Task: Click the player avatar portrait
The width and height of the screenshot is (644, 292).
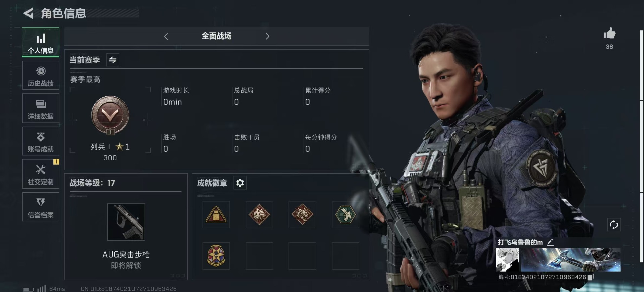Action: coord(507,260)
